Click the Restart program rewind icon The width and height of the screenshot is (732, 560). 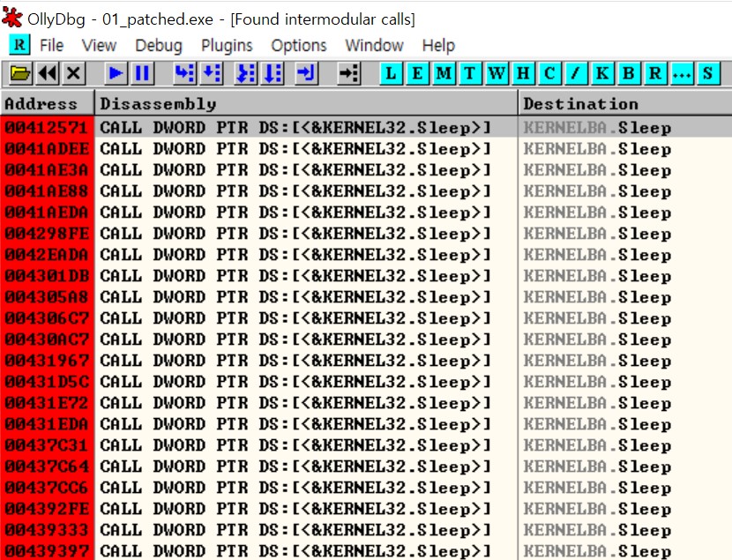pyautogui.click(x=47, y=74)
